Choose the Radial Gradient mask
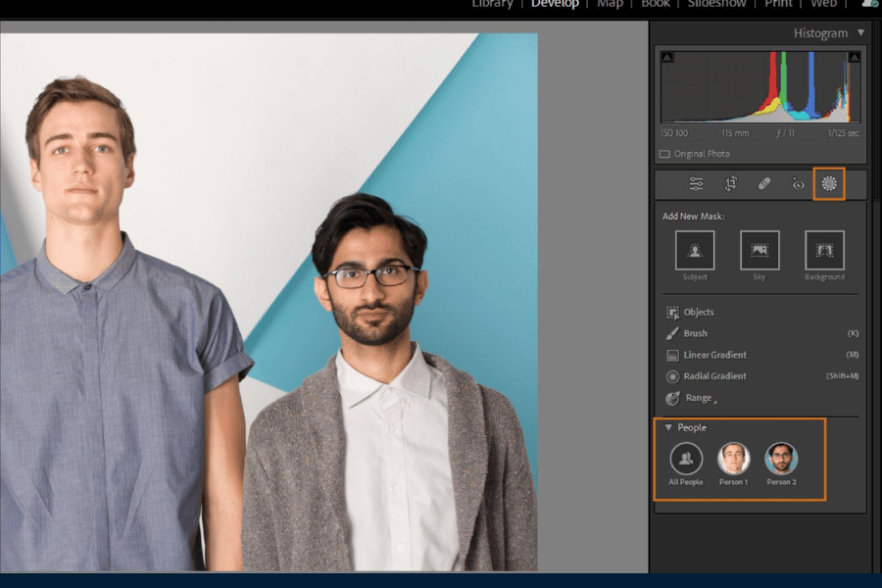Screen dimensions: 882x588 coord(713,376)
